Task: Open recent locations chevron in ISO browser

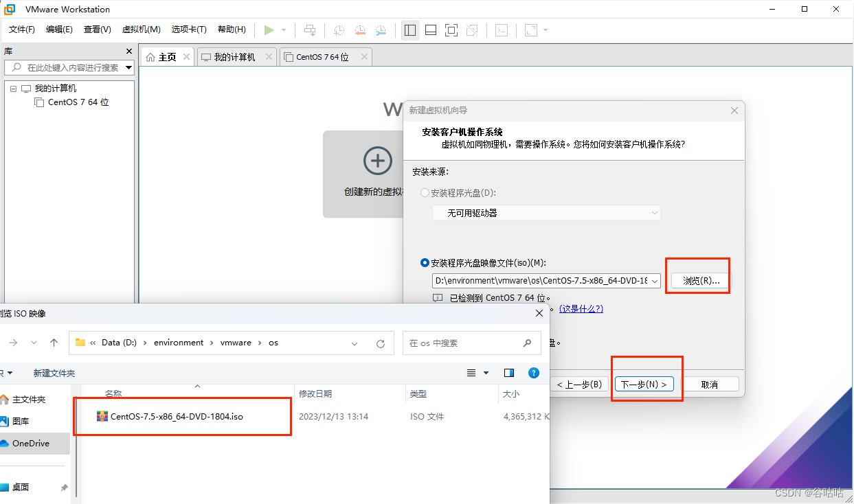Action: 34,343
